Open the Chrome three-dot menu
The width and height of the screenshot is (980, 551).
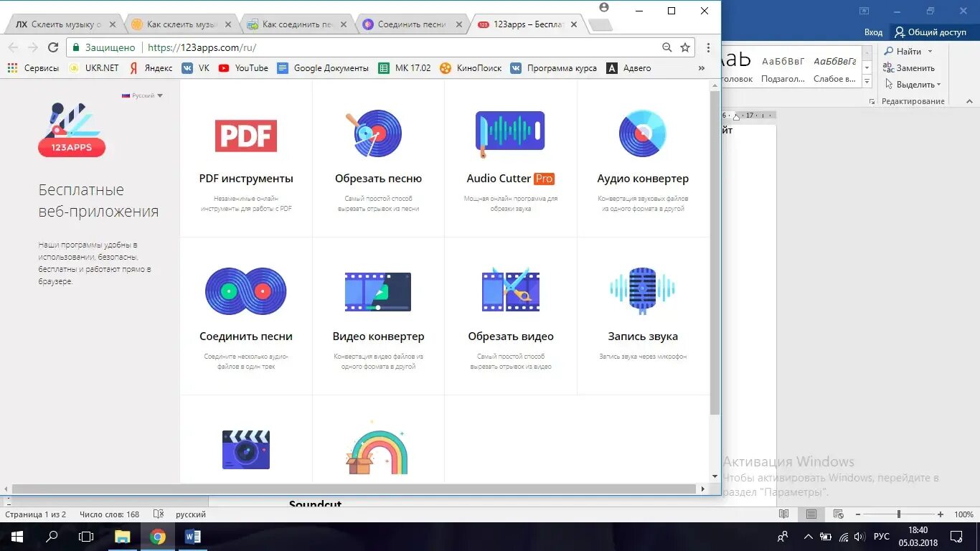click(708, 47)
